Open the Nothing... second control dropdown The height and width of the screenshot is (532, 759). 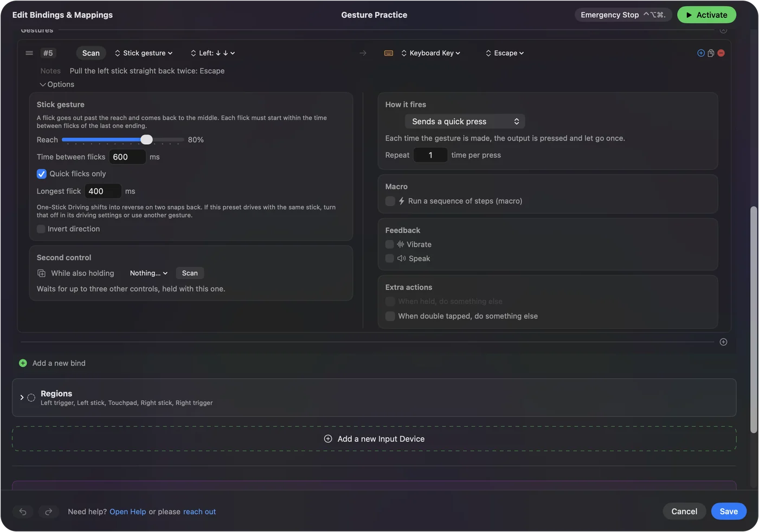149,273
